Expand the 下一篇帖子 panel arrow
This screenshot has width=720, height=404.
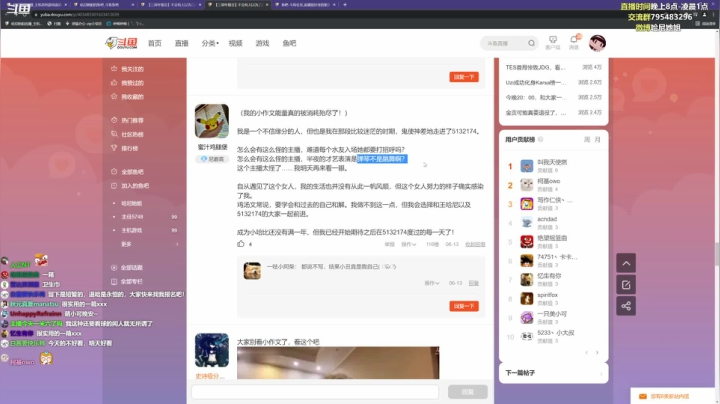[601, 373]
